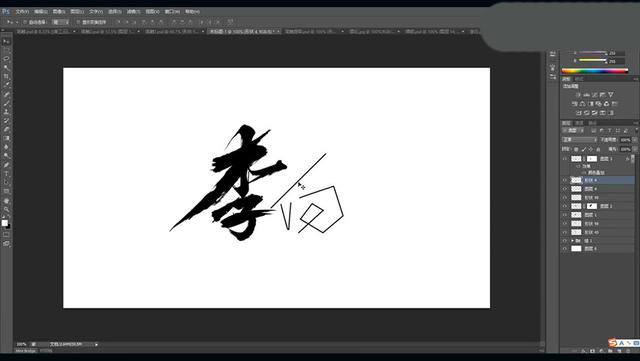Image resolution: width=640 pixels, height=361 pixels.
Task: Open the 窗口 menu
Action: coord(172,11)
